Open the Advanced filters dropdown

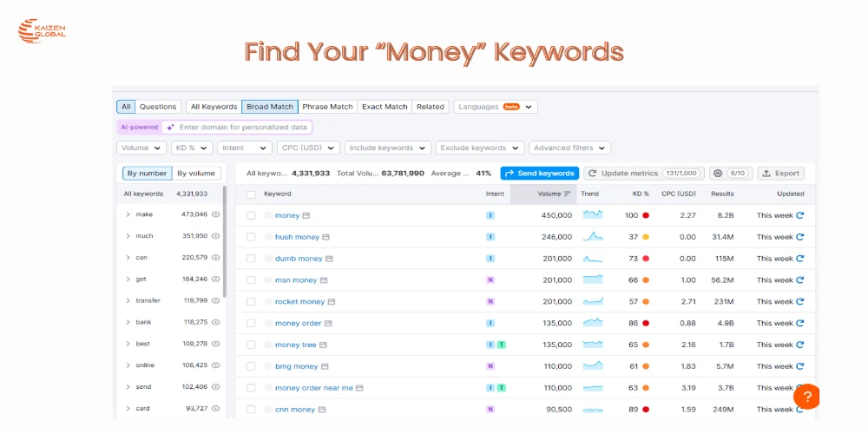tap(570, 148)
